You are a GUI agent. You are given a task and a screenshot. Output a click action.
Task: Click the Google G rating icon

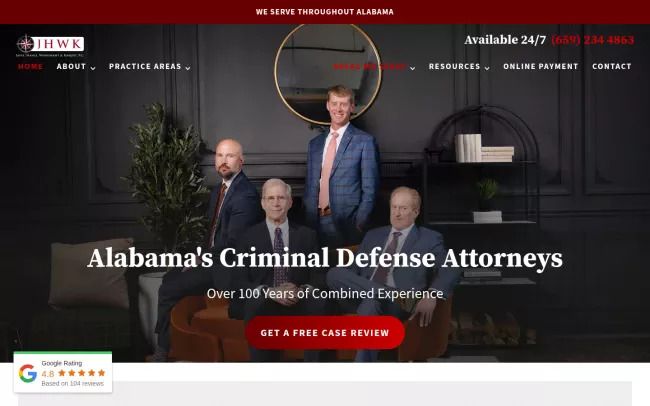click(x=28, y=374)
